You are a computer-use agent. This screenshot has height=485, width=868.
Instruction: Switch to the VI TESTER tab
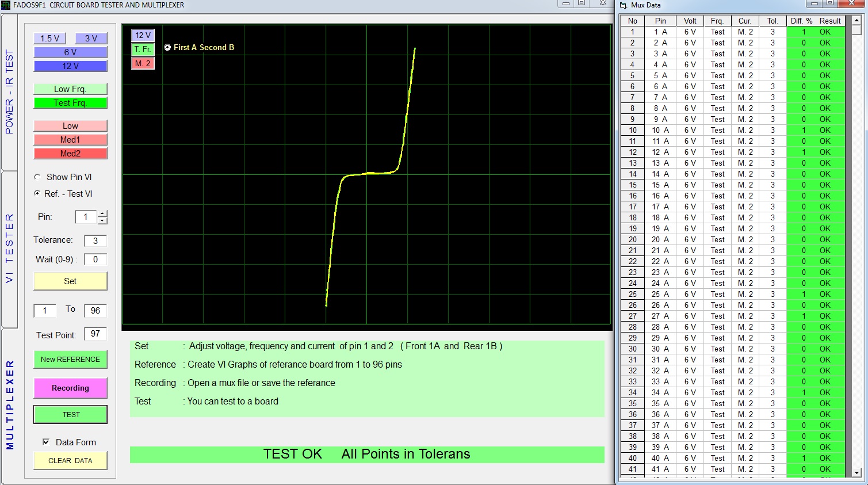[x=9, y=247]
